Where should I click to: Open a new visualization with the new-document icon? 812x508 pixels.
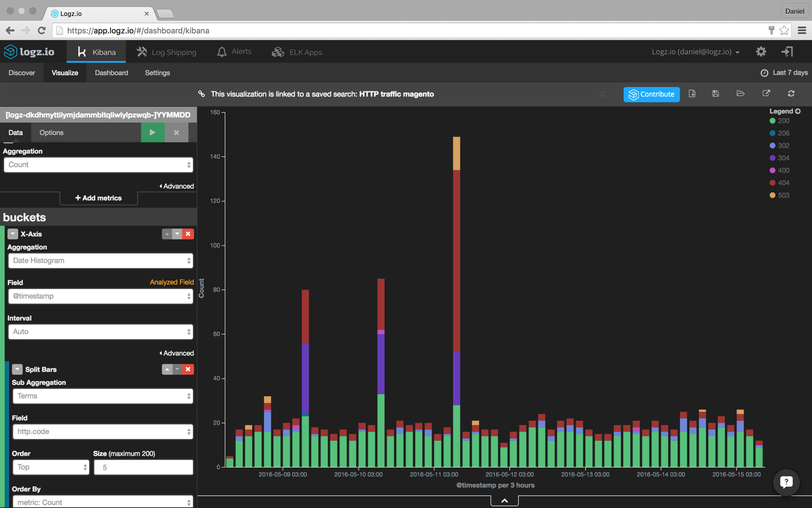692,93
